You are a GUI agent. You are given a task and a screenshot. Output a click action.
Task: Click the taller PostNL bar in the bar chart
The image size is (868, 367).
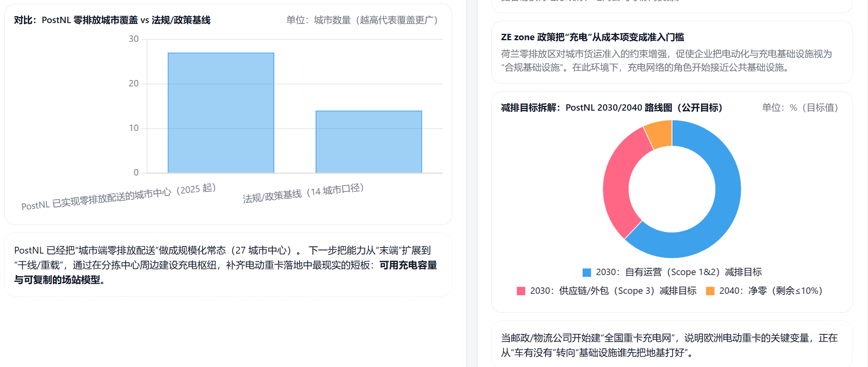[x=221, y=113]
